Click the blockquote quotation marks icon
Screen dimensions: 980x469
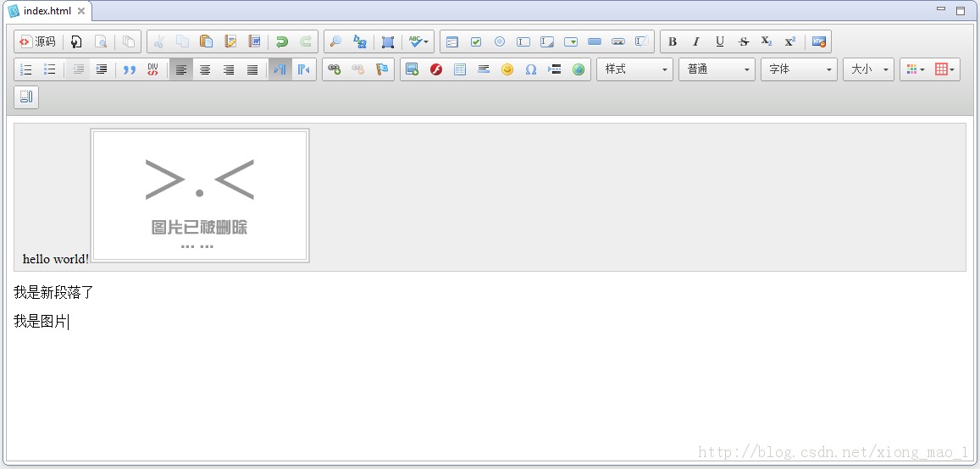tap(129, 69)
